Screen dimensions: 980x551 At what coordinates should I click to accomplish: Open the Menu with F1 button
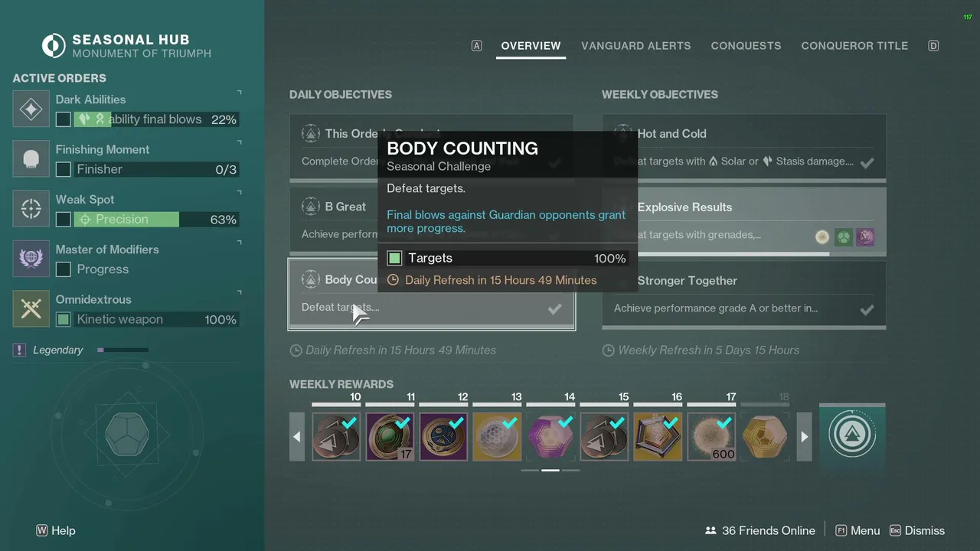[x=857, y=530]
